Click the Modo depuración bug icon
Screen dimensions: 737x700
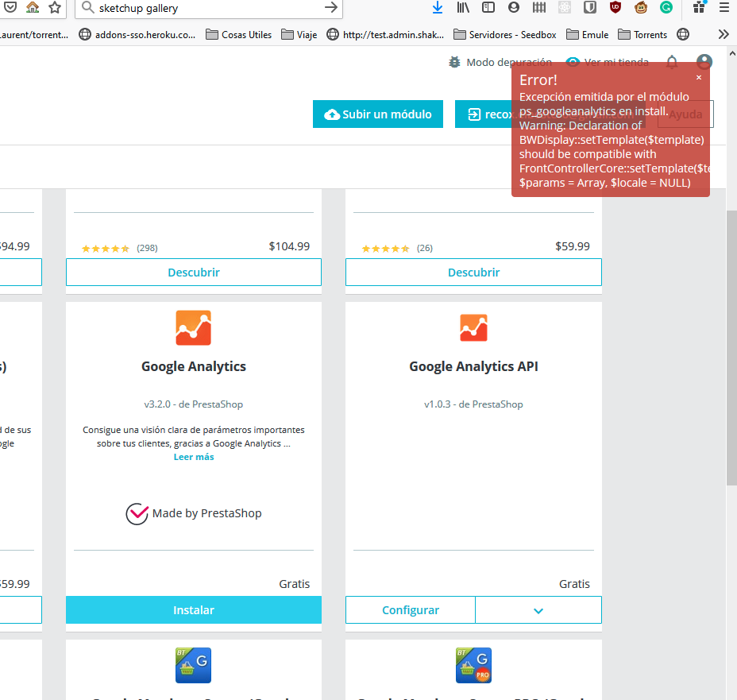[454, 62]
